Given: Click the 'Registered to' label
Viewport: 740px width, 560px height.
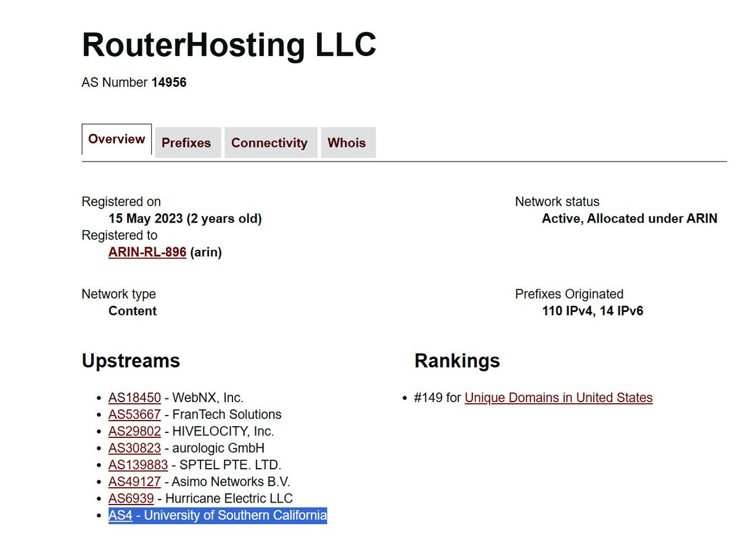Looking at the screenshot, I should click(120, 235).
